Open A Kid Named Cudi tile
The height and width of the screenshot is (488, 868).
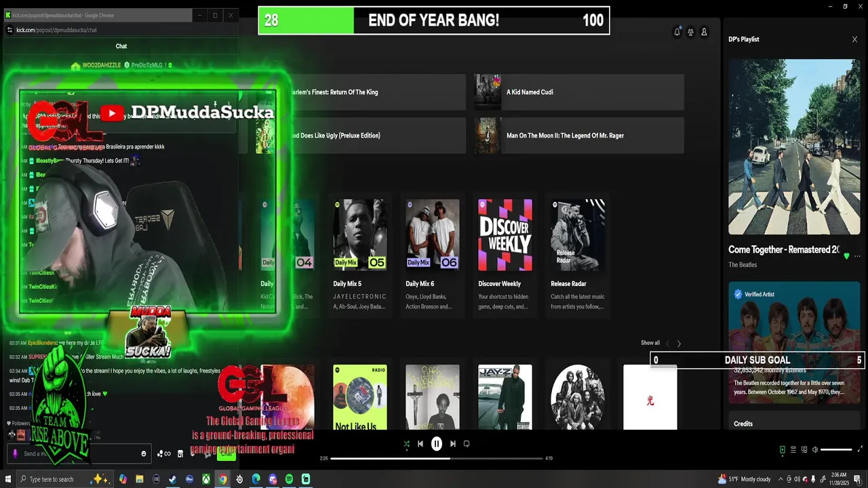point(579,92)
